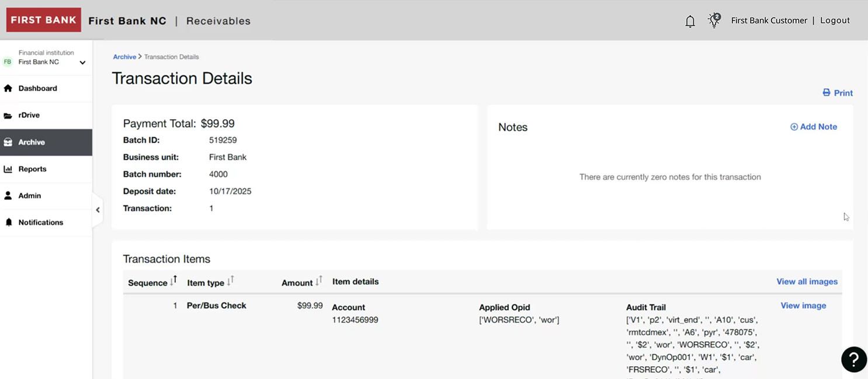Open Notifications in the sidebar menu
This screenshot has height=379, width=868.
pyautogui.click(x=40, y=222)
